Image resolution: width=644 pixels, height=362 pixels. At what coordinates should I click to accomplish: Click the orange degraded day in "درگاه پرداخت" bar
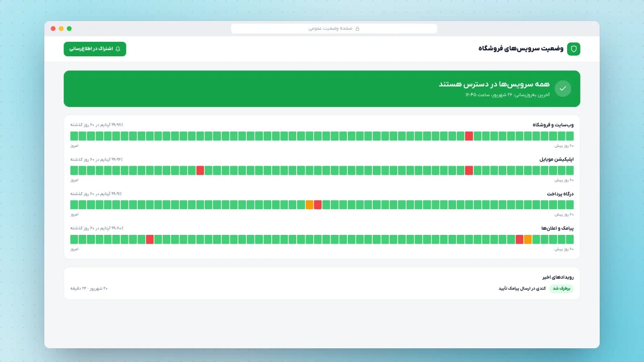click(x=310, y=205)
